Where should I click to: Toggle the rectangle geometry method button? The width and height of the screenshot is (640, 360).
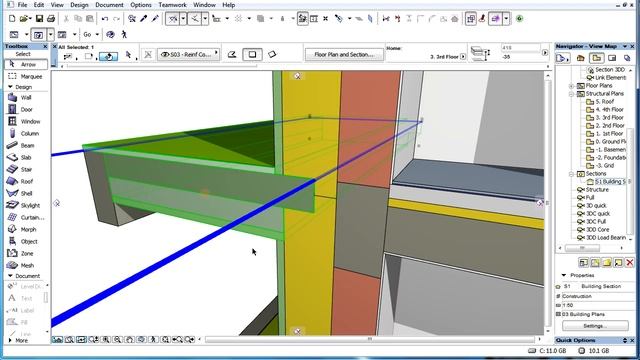(252, 54)
